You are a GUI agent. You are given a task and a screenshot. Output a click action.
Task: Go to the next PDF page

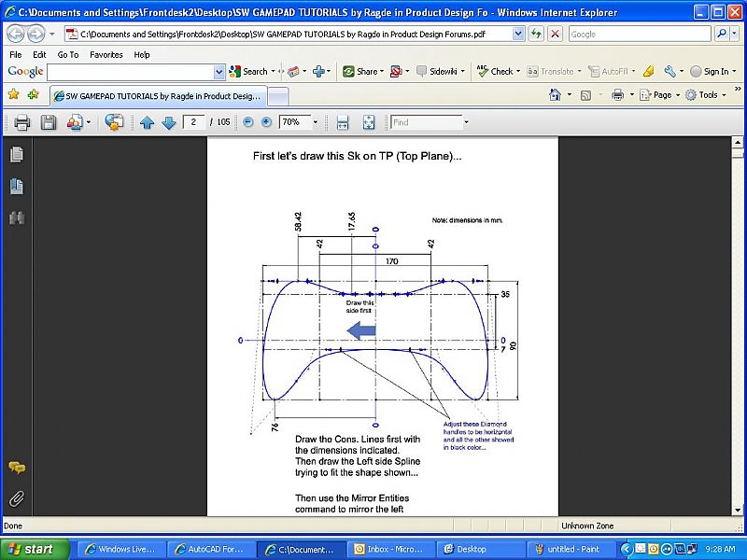pos(169,123)
